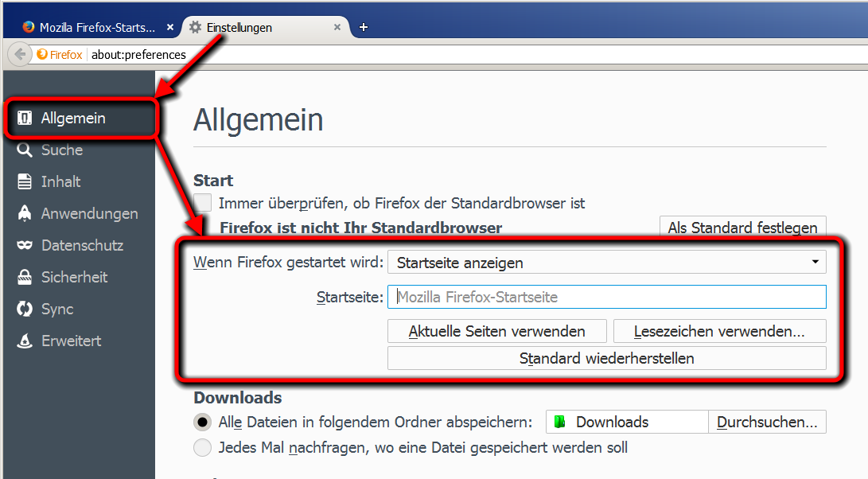This screenshot has width=868, height=479.
Task: Click the 'Wenn Firefox gestartet wird:' label
Action: tap(289, 262)
